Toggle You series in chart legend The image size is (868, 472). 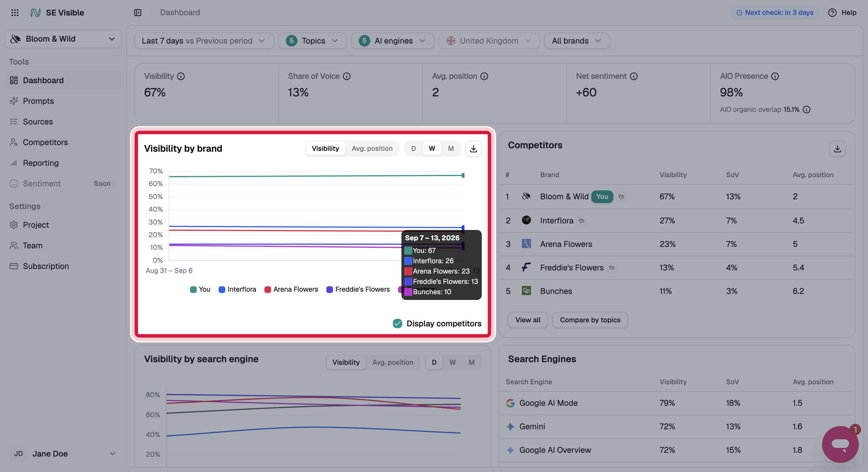pyautogui.click(x=200, y=290)
